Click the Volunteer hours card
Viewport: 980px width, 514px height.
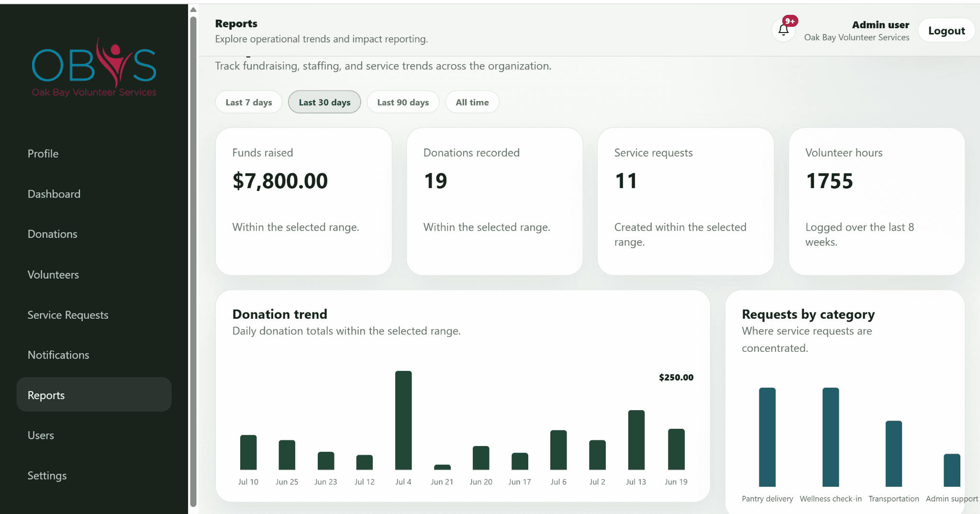click(x=876, y=201)
